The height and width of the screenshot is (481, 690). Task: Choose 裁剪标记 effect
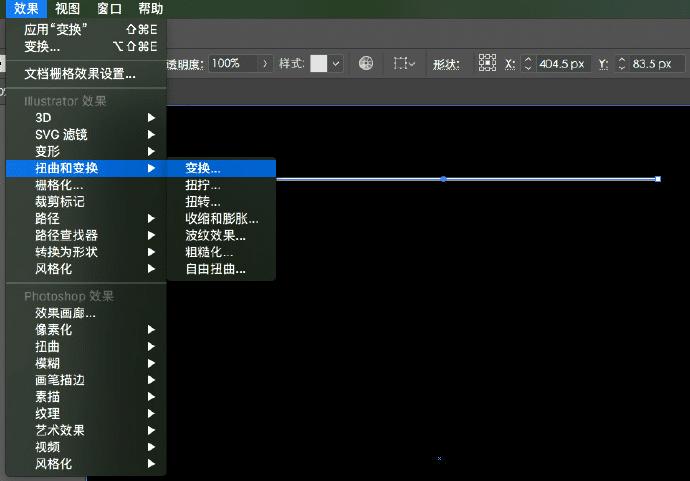(x=86, y=202)
